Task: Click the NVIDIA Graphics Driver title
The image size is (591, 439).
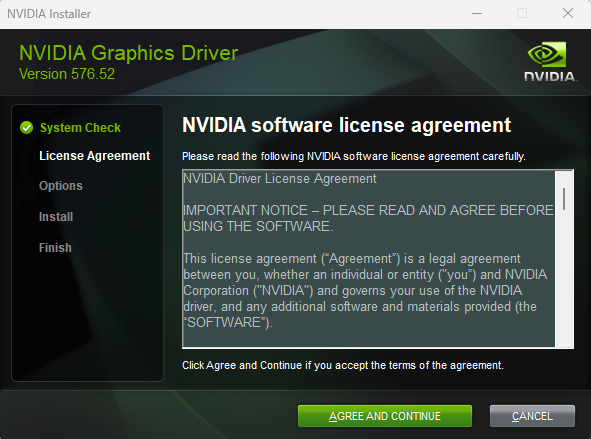Action: coord(129,53)
